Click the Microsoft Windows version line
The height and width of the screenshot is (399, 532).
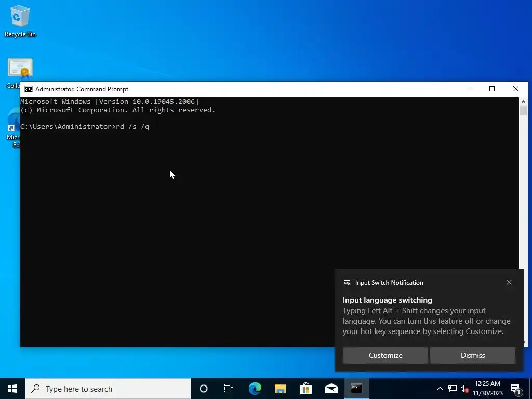click(110, 101)
